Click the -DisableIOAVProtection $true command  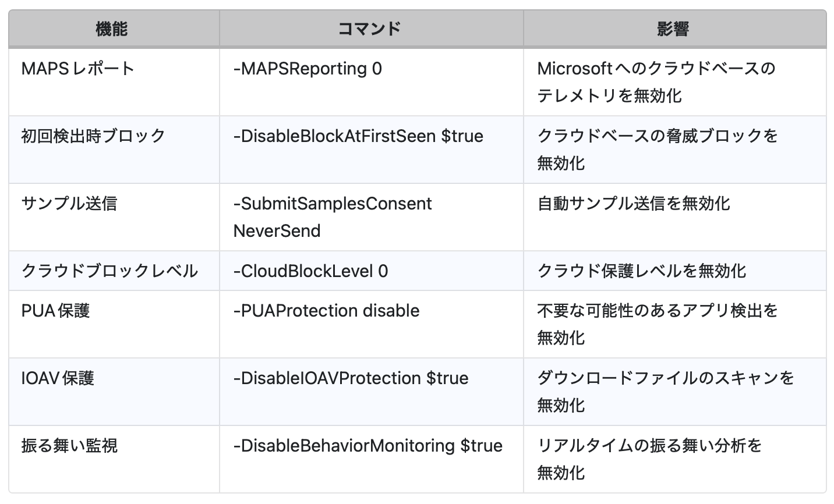351,378
